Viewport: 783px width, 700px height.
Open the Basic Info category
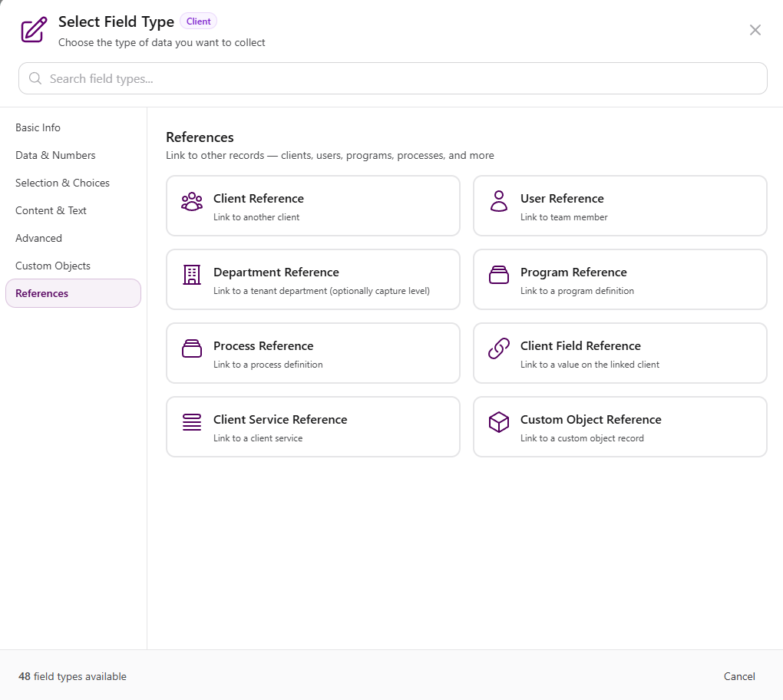pyautogui.click(x=74, y=128)
